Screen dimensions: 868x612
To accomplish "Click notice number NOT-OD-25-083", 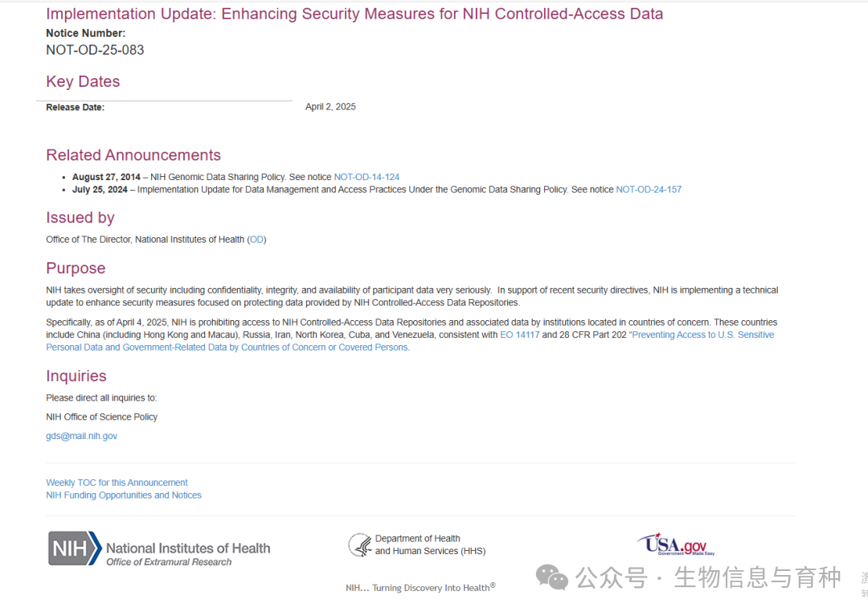I will coord(95,50).
